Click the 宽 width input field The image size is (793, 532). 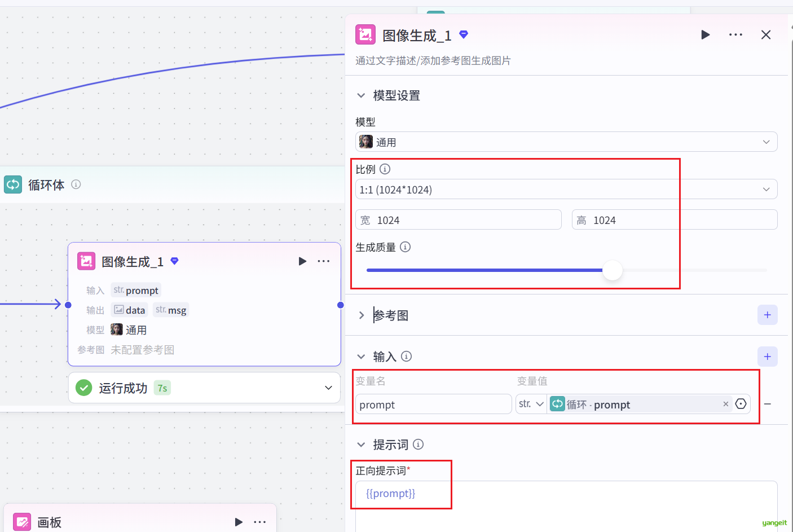(x=465, y=220)
